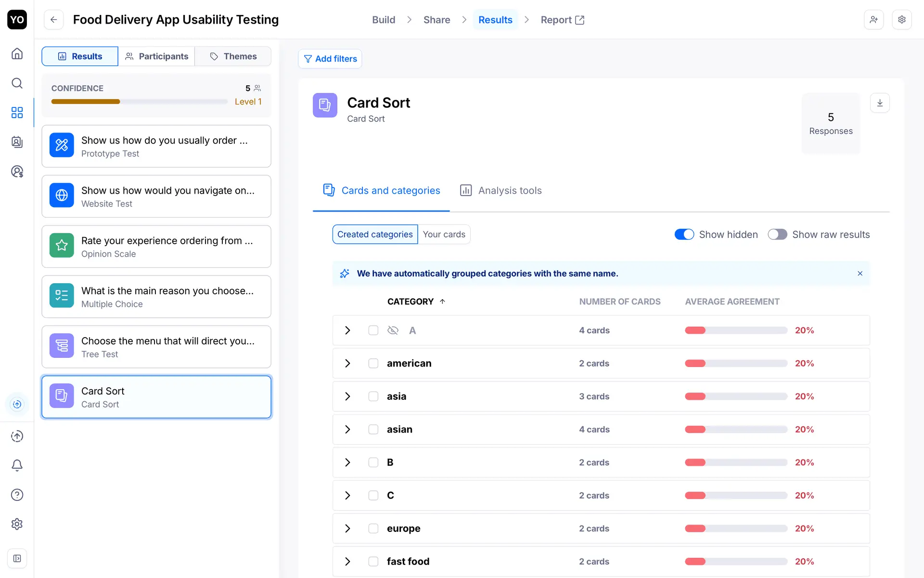Image resolution: width=924 pixels, height=578 pixels.
Task: Click the back arrow beside study title
Action: coord(54,20)
